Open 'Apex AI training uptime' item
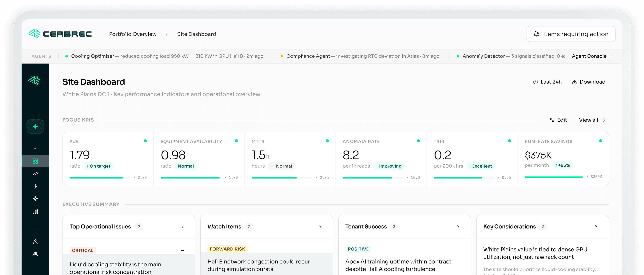This screenshot has width=644, height=275. point(398,265)
